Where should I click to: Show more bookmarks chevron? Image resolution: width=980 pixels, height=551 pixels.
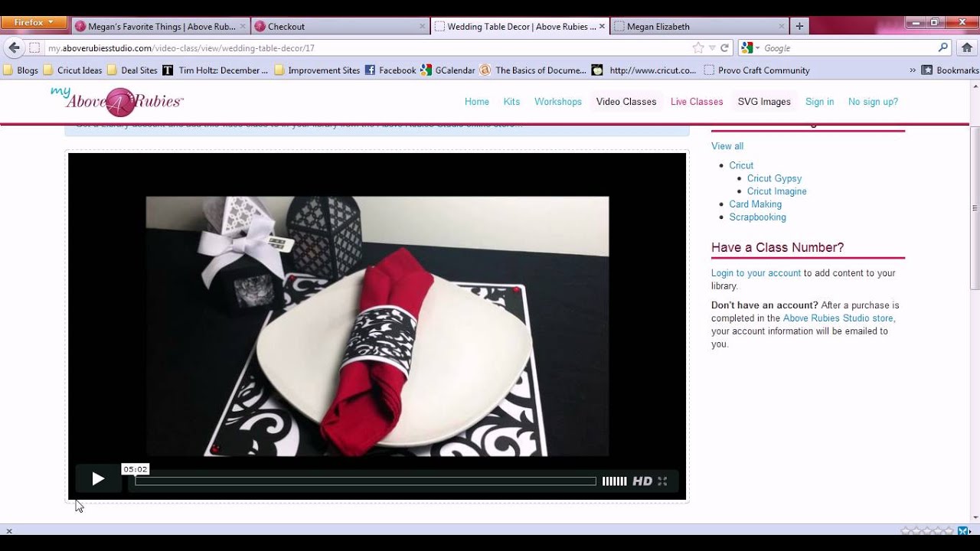pyautogui.click(x=913, y=70)
